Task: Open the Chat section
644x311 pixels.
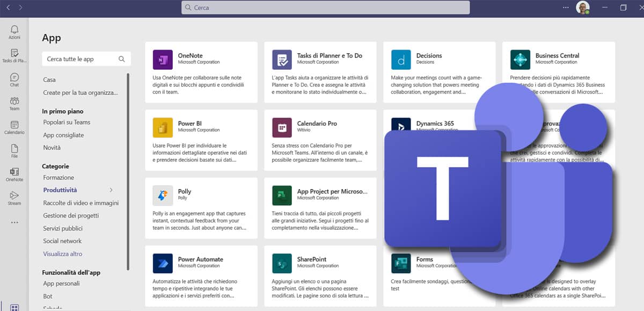Action: point(14,79)
